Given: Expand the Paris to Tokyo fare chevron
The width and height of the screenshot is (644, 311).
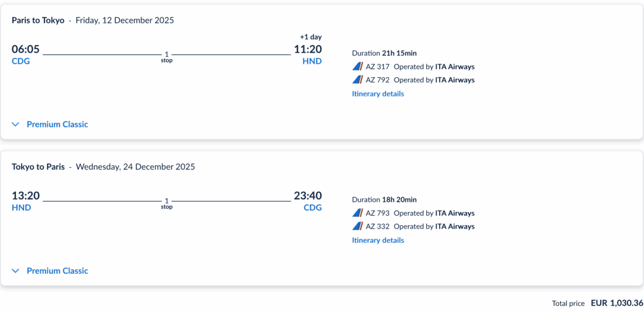Looking at the screenshot, I should point(16,125).
